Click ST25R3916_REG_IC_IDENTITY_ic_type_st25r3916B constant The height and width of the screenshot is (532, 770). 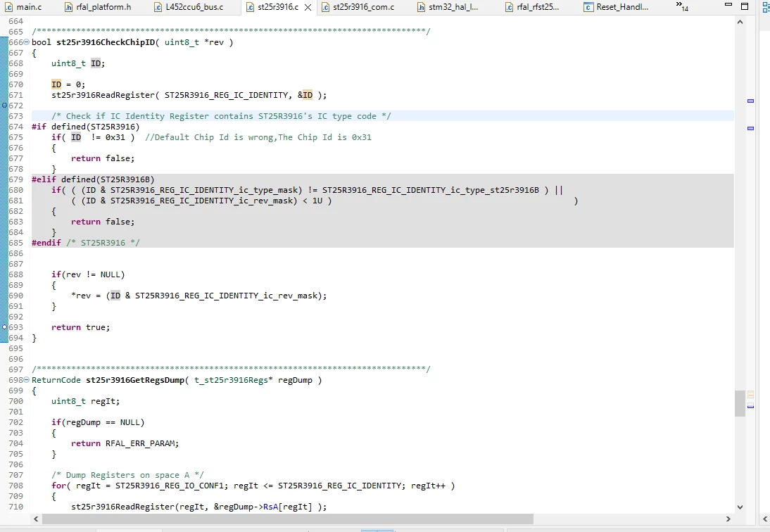tap(431, 190)
